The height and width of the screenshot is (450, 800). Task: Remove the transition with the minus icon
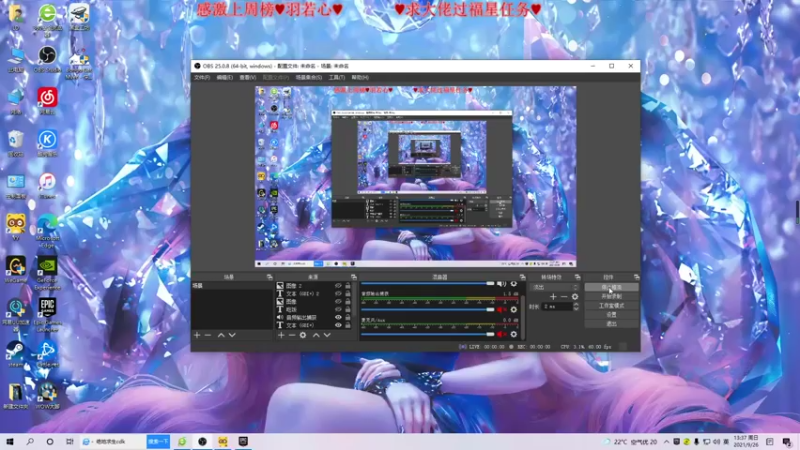[x=564, y=297]
